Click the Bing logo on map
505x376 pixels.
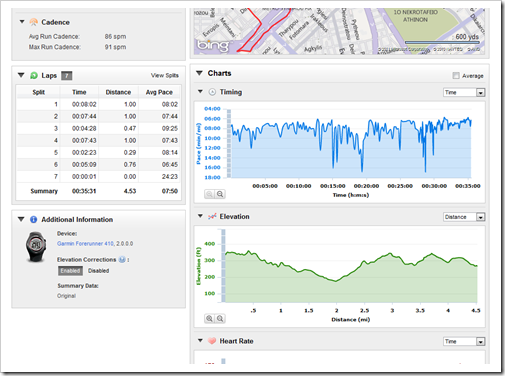pos(213,45)
